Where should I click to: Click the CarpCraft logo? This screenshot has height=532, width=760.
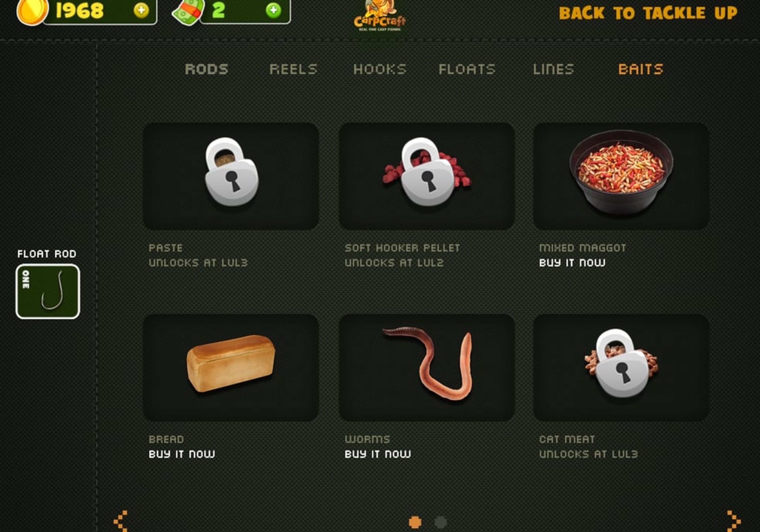coord(380,16)
